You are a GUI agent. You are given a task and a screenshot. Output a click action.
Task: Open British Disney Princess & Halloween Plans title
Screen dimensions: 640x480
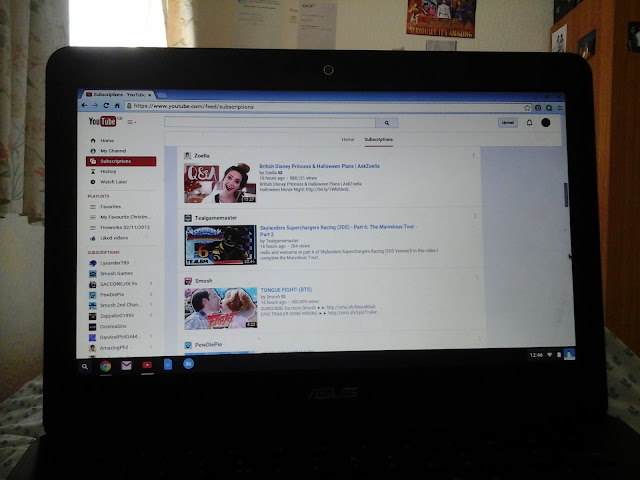320,166
